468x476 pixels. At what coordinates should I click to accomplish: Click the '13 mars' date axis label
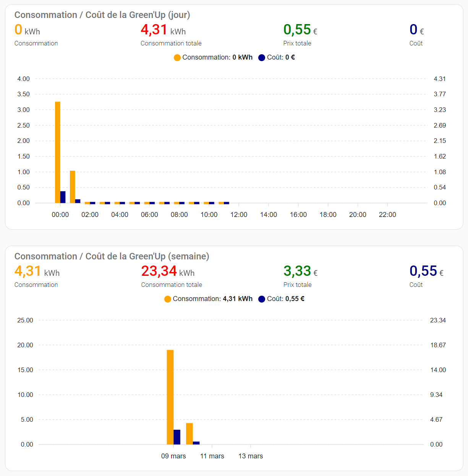pyautogui.click(x=251, y=456)
